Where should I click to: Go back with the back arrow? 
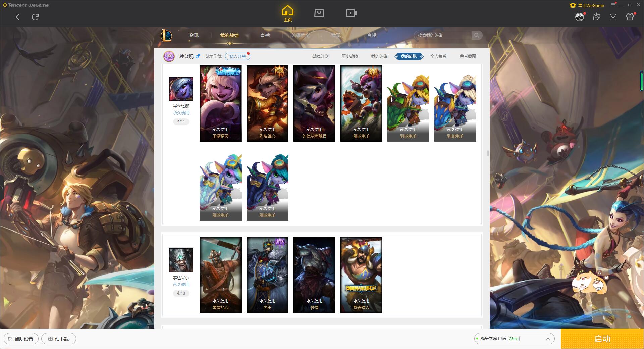point(18,17)
